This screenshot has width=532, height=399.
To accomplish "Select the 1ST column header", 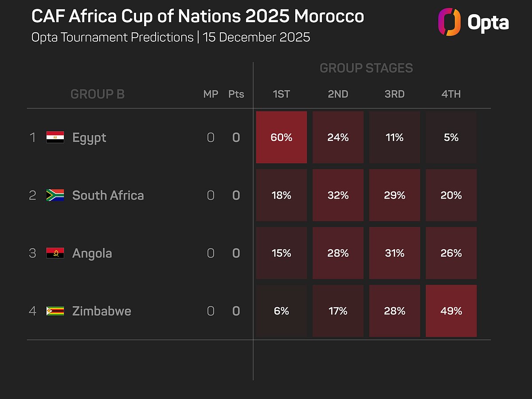I will click(282, 94).
